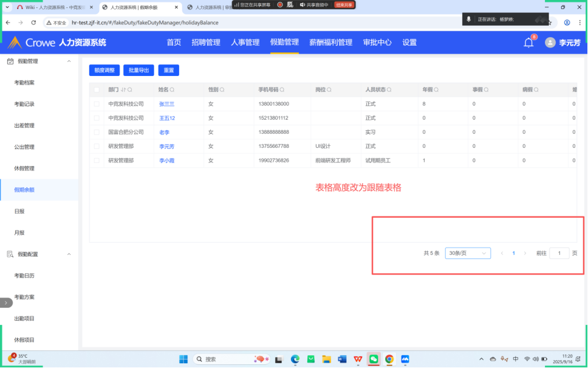
Task: Open employee link 王五12
Action: pyautogui.click(x=167, y=118)
